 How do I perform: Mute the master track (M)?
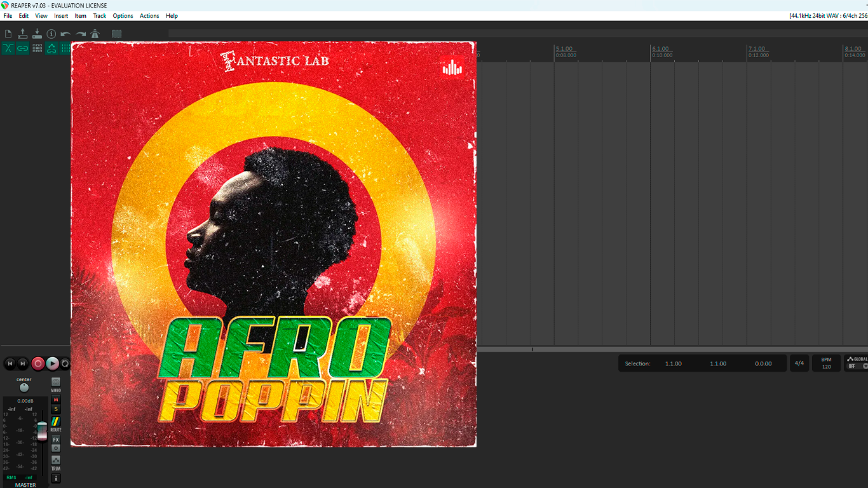pos(56,400)
